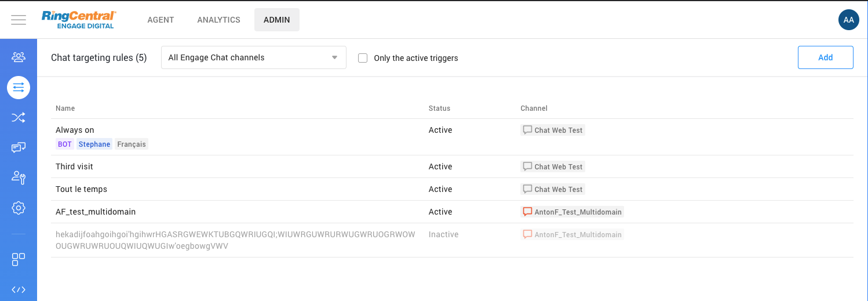Viewport: 868px width, 301px height.
Task: Open the Always on rule
Action: click(75, 130)
